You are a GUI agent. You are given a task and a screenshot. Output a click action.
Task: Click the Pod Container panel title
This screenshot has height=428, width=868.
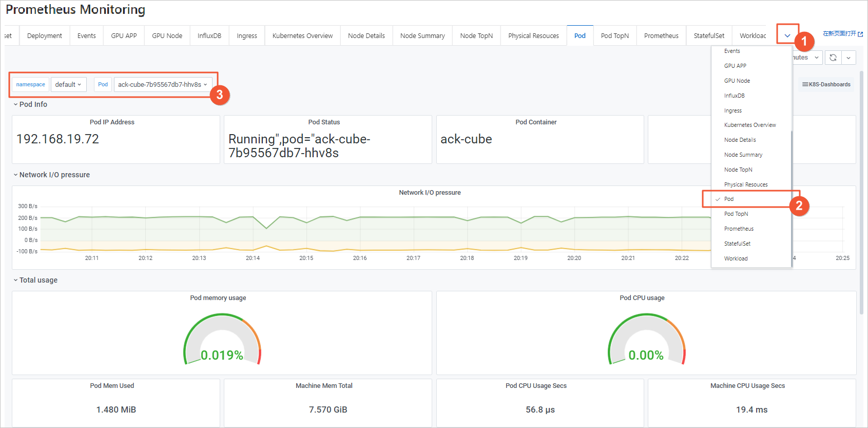click(x=536, y=122)
